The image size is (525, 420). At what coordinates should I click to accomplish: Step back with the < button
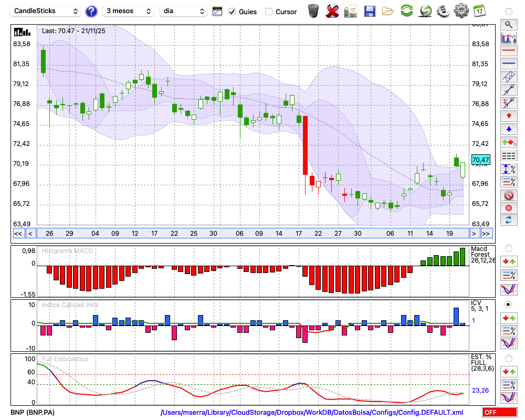(x=30, y=234)
